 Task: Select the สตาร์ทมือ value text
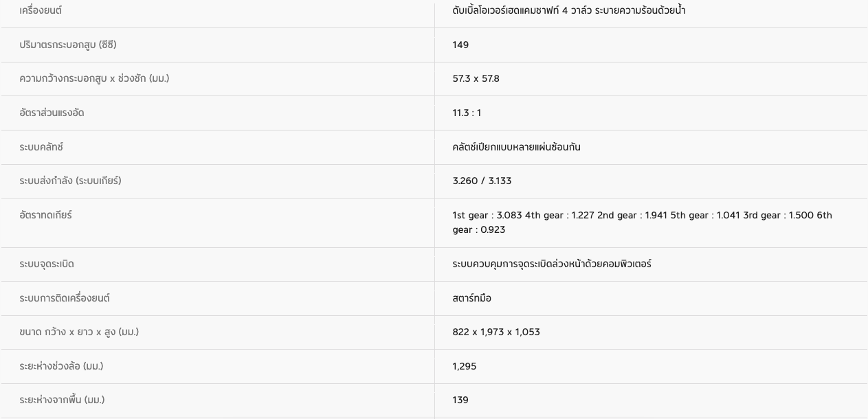click(x=471, y=298)
